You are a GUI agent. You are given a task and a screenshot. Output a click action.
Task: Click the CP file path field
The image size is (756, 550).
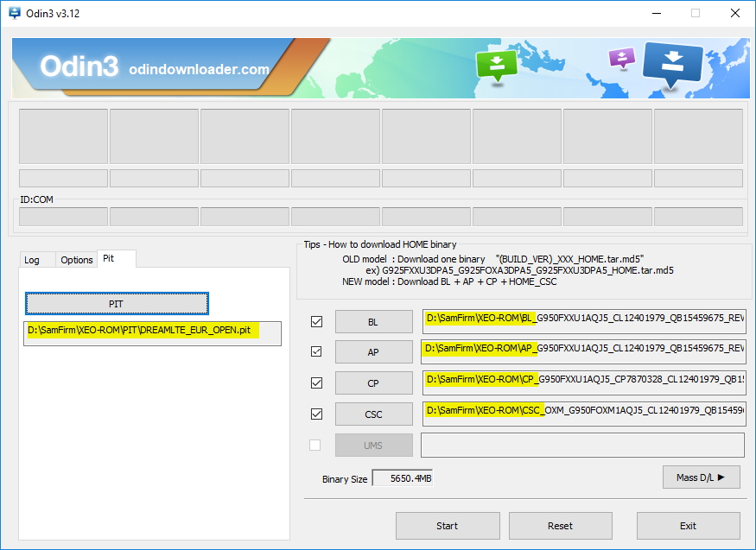pyautogui.click(x=584, y=382)
